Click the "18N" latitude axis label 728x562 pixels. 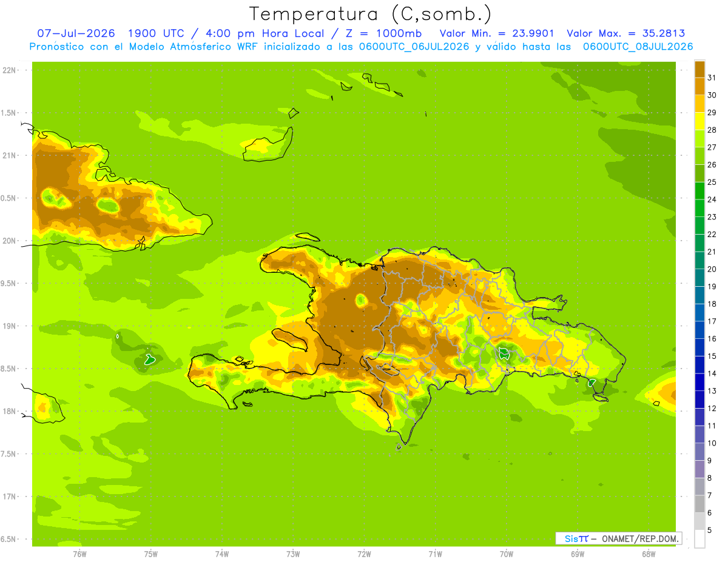8,411
